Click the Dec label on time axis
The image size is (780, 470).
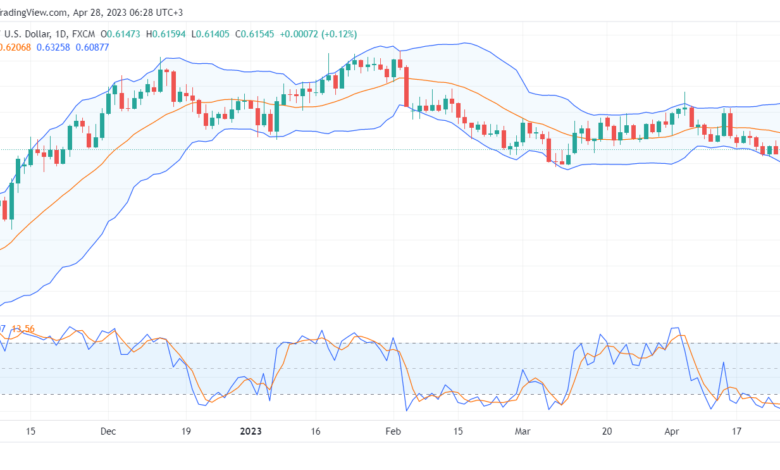point(108,431)
